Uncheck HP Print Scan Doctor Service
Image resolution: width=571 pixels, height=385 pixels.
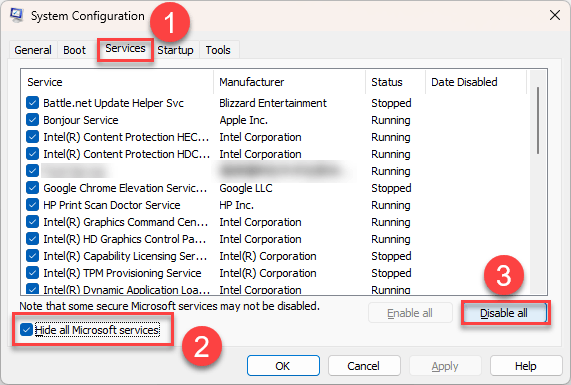pos(32,205)
